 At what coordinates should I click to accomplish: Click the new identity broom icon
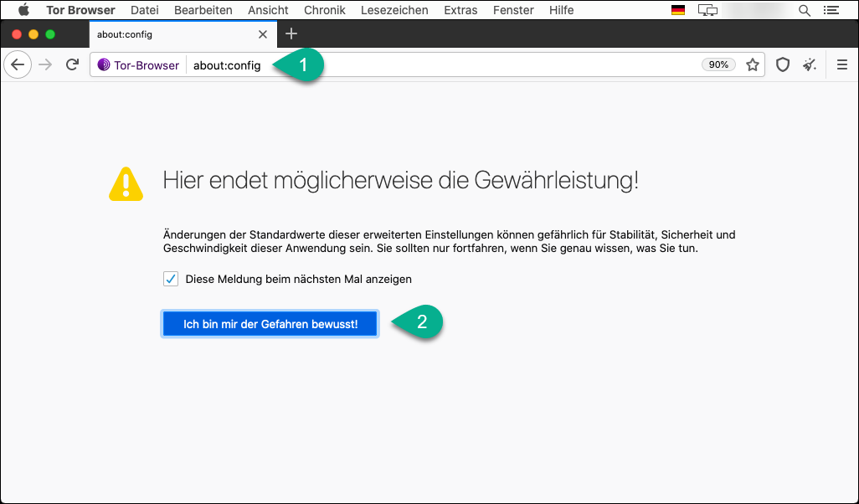810,65
